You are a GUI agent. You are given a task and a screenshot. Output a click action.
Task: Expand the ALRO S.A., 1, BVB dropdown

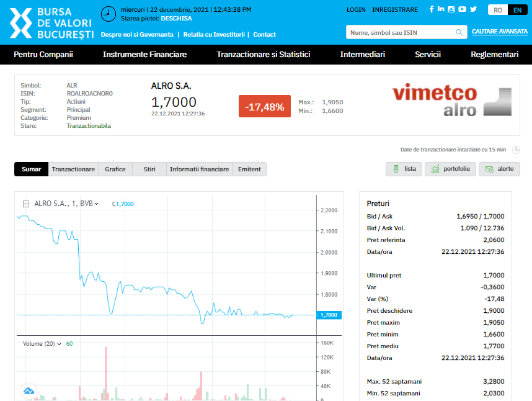(96, 204)
